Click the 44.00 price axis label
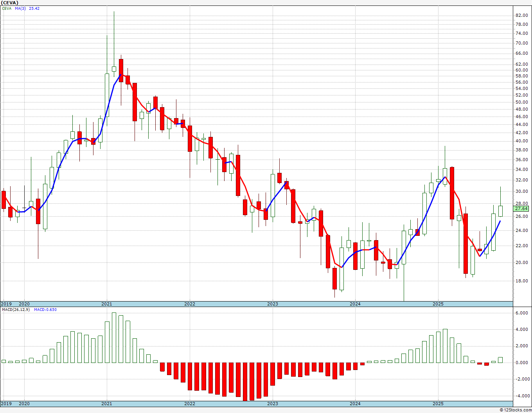Viewport: 532px width, 413px height. pos(522,124)
